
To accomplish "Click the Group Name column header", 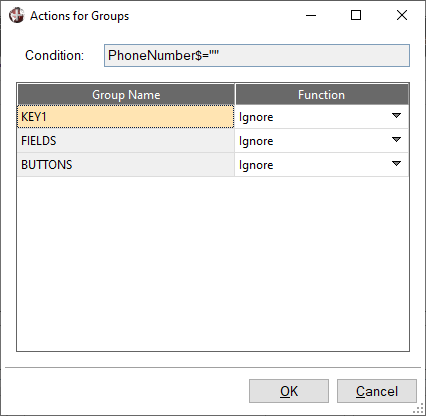I will pos(126,95).
